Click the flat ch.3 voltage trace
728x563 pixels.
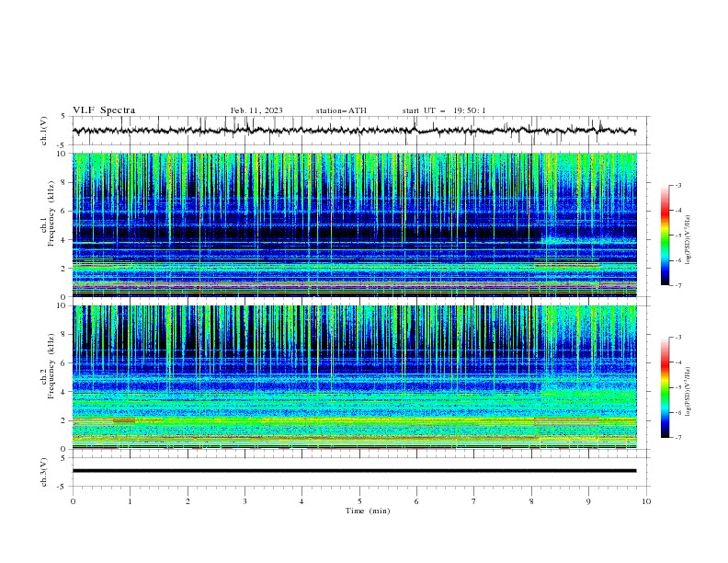(354, 471)
